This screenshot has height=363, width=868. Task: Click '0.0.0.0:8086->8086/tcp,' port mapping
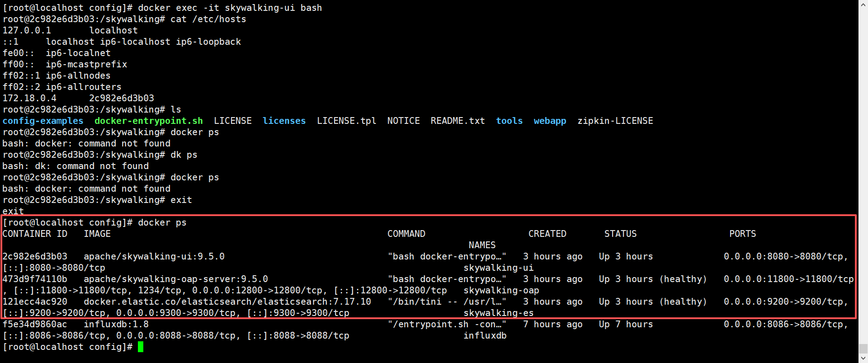(x=786, y=324)
